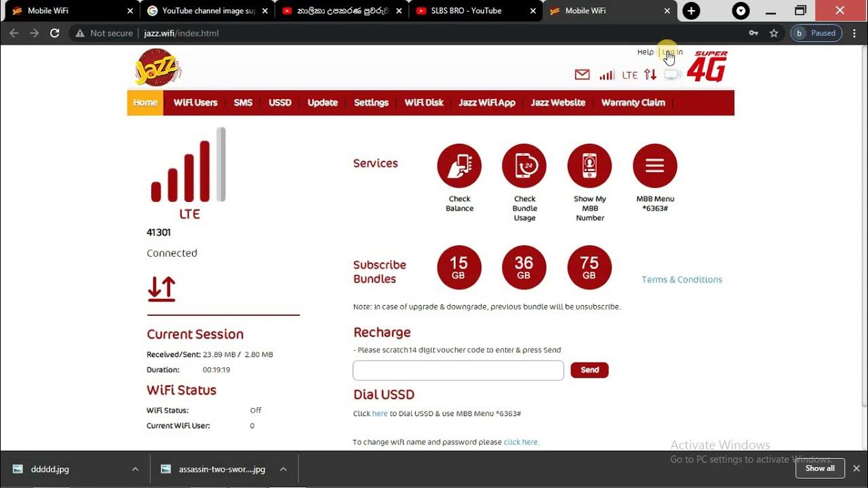This screenshot has width=868, height=488.
Task: Open the WiFi Users menu
Action: tap(195, 102)
